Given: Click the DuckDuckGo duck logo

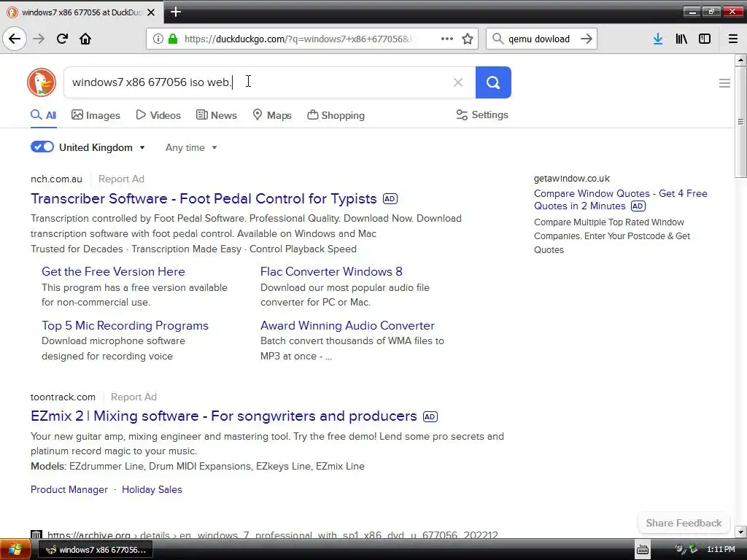Looking at the screenshot, I should pyautogui.click(x=42, y=82).
